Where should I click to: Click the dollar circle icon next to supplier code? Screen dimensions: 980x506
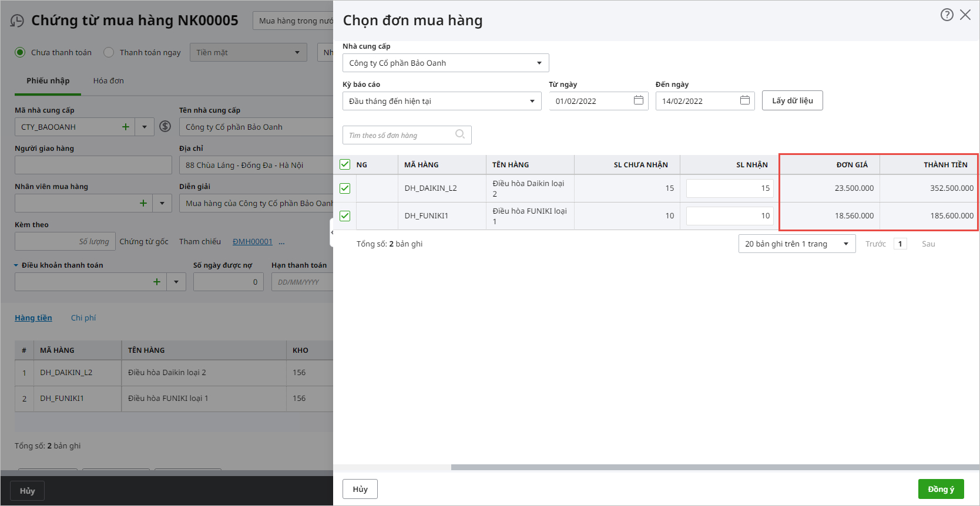coord(165,127)
